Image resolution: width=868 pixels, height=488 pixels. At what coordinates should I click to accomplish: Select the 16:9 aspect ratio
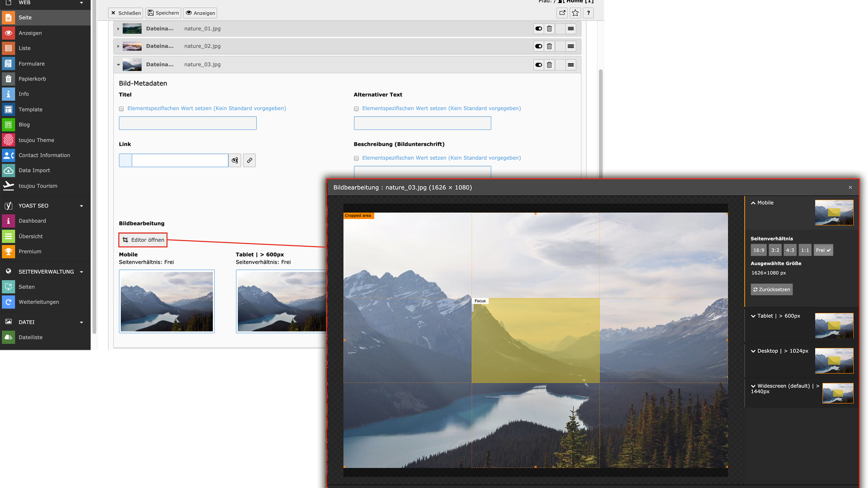click(759, 250)
